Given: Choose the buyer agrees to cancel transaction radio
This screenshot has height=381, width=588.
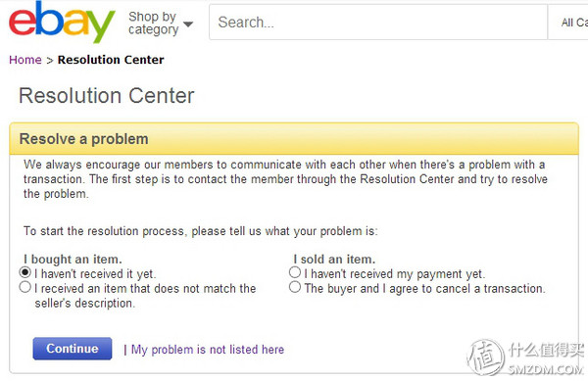Looking at the screenshot, I should tap(295, 287).
